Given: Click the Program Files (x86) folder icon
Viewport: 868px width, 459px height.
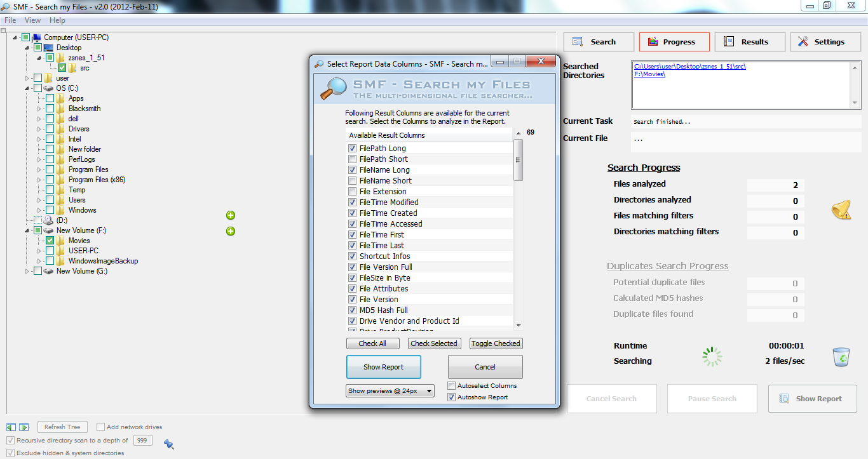Looking at the screenshot, I should click(60, 180).
